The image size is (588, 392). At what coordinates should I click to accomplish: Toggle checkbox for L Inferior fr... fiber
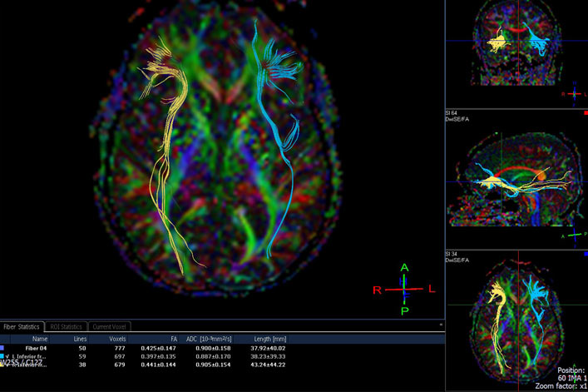tap(7, 356)
